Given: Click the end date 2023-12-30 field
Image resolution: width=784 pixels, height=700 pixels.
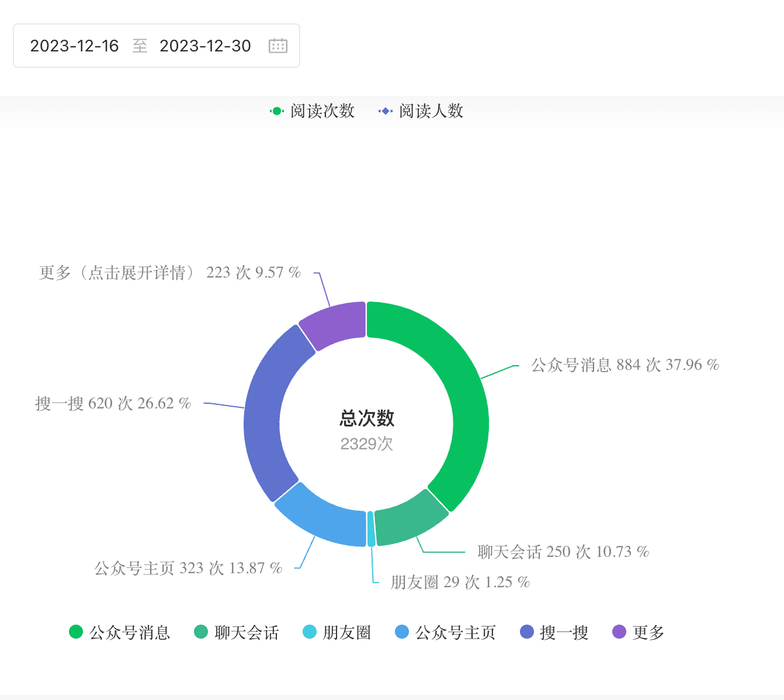Looking at the screenshot, I should (205, 46).
